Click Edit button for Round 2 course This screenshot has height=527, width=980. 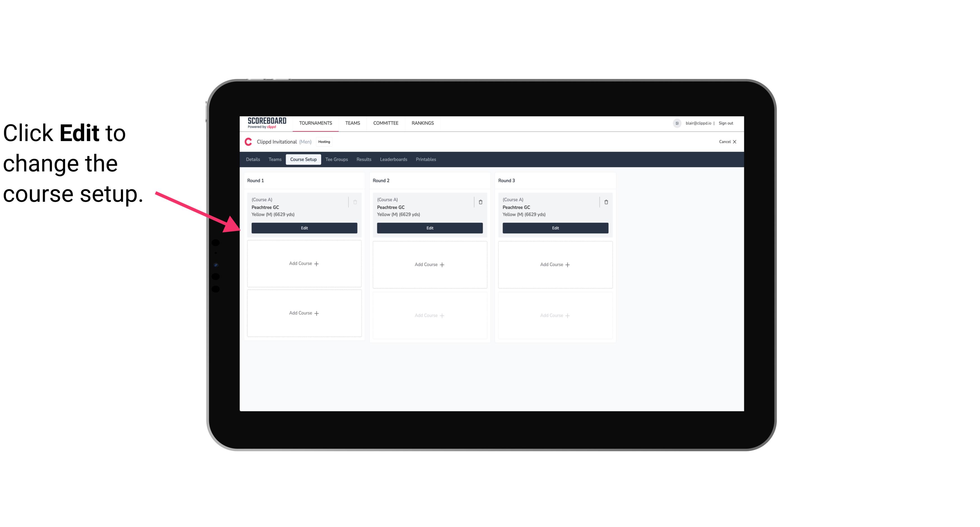429,228
